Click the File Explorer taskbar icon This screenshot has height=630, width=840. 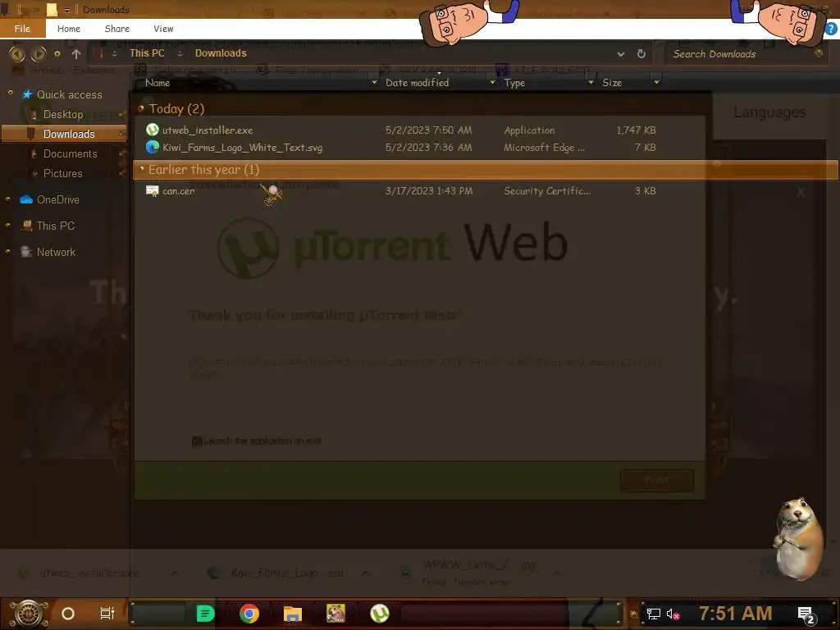click(293, 614)
